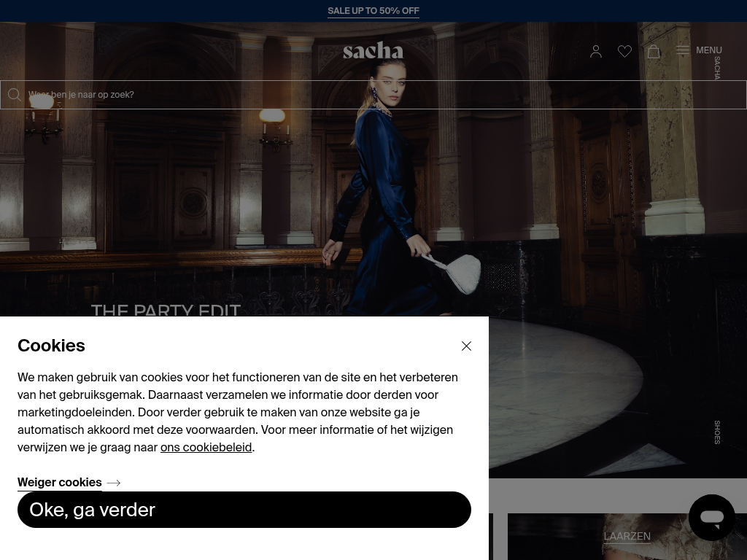Click the Sale up to 50% off banner
747x560 pixels.
[373, 10]
